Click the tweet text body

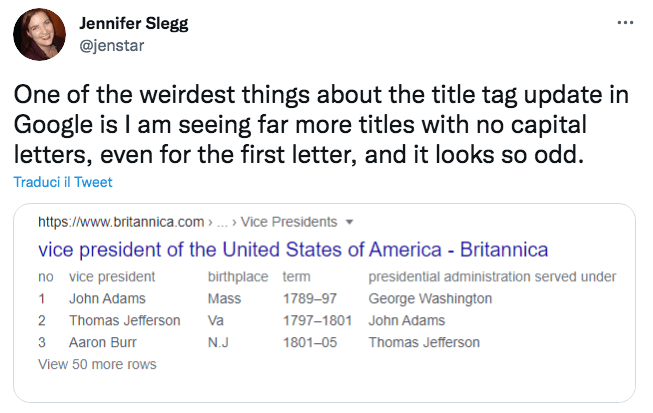point(321,124)
